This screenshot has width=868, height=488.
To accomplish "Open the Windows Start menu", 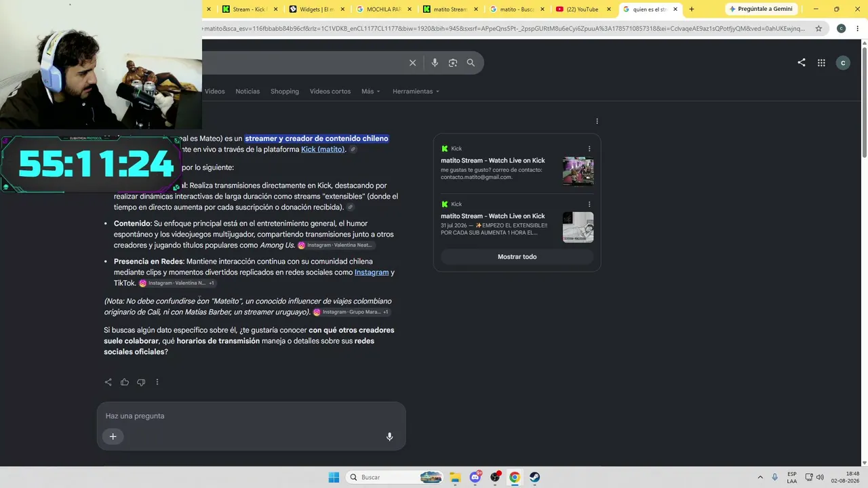I will [x=334, y=477].
